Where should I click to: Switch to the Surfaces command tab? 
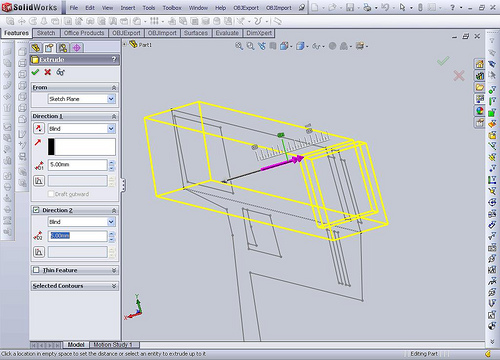coord(196,33)
